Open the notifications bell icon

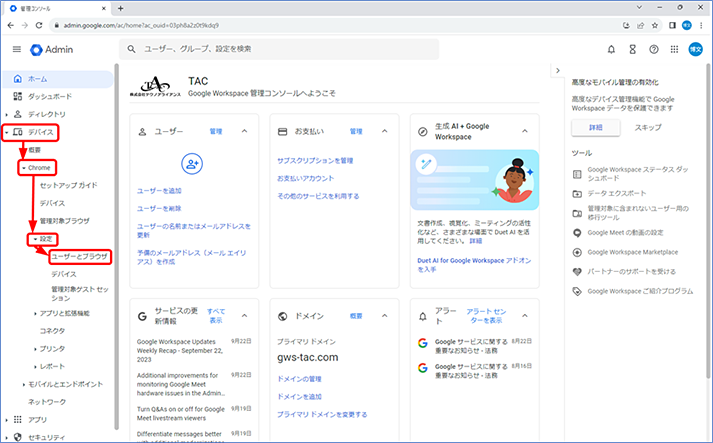(x=611, y=50)
